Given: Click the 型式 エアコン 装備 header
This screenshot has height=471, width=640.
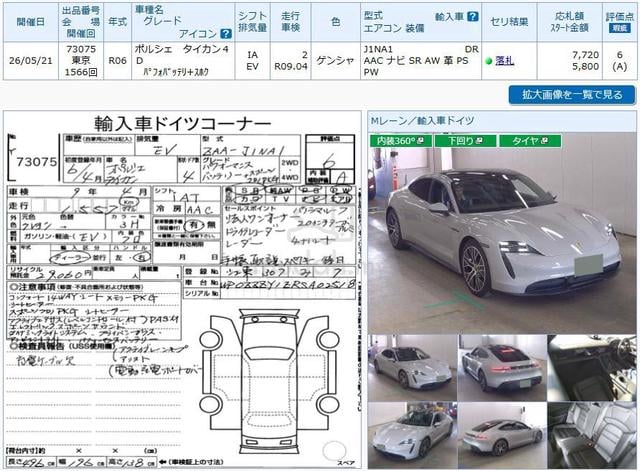Looking at the screenshot, I should [421, 22].
